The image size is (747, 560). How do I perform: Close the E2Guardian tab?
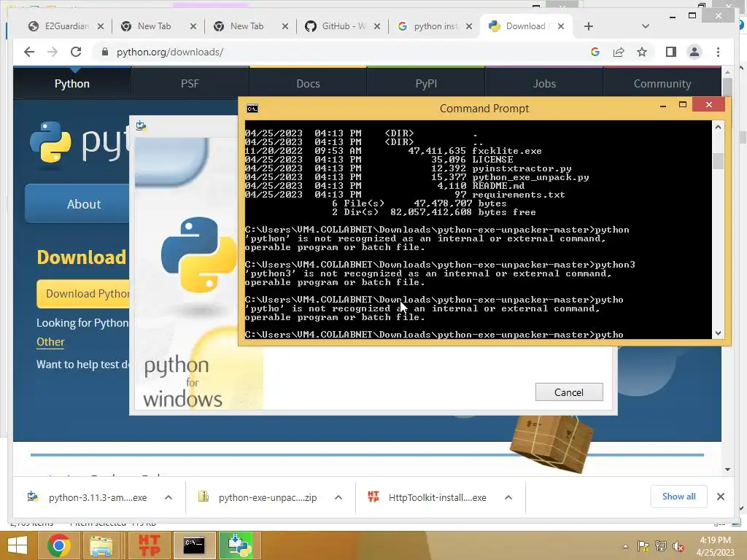pyautogui.click(x=101, y=26)
